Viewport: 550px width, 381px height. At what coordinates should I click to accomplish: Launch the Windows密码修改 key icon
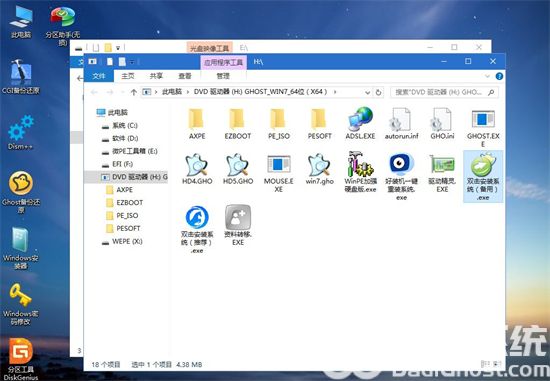click(20, 304)
